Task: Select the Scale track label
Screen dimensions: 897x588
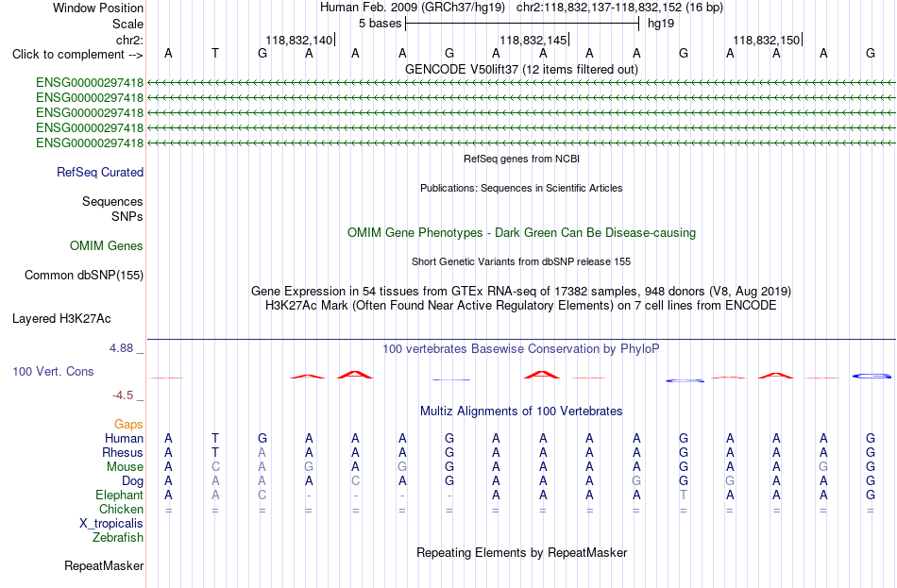Action: coord(127,24)
